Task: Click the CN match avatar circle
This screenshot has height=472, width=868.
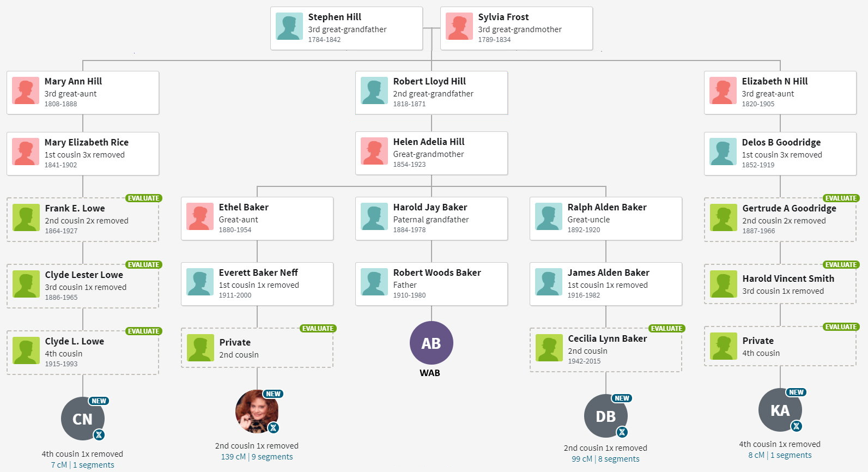Action: pos(83,419)
